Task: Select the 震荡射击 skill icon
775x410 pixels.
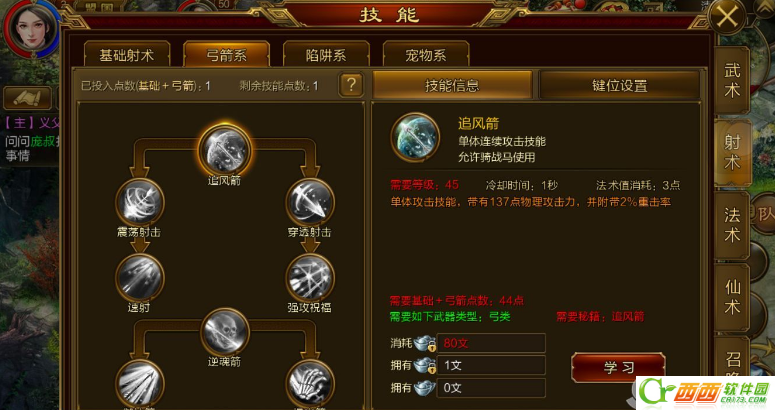Action: point(140,203)
